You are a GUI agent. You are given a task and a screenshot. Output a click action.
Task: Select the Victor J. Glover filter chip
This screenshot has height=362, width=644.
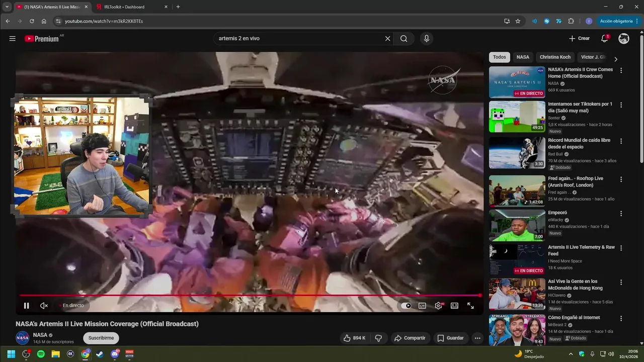click(593, 57)
